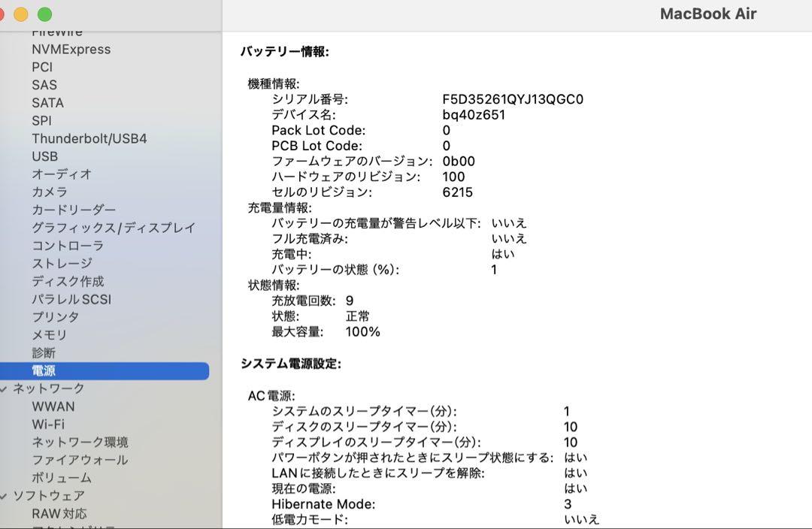Click the 状態 value 正常
Screen dimensions: 812x529
pos(357,316)
